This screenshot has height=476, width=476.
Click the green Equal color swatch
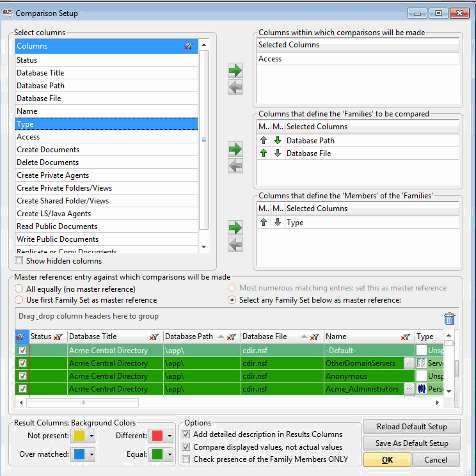coord(157,455)
